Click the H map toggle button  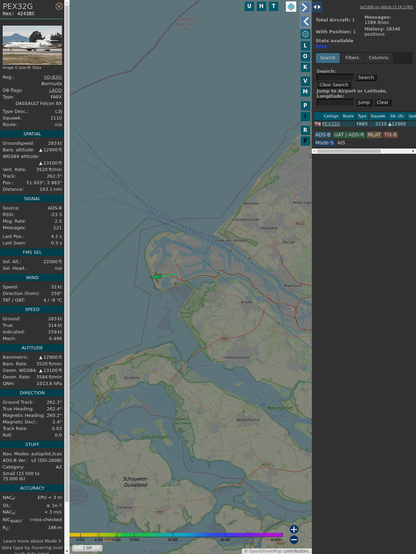coord(261,6)
